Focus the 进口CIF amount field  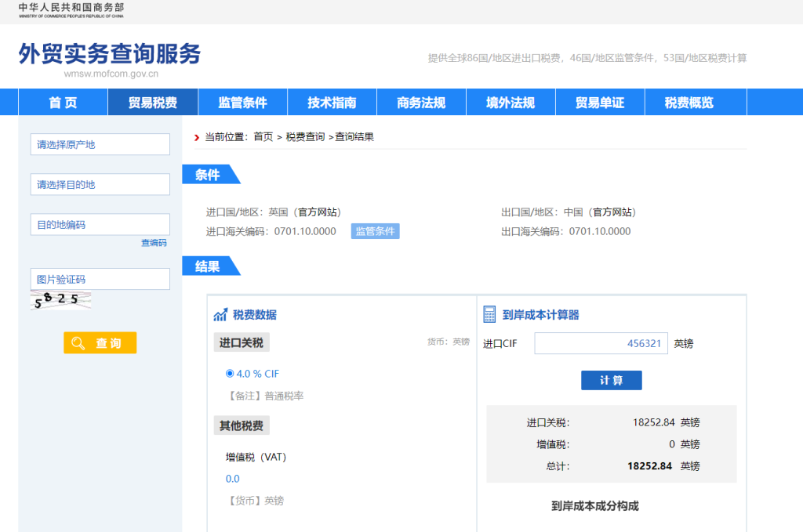click(601, 343)
